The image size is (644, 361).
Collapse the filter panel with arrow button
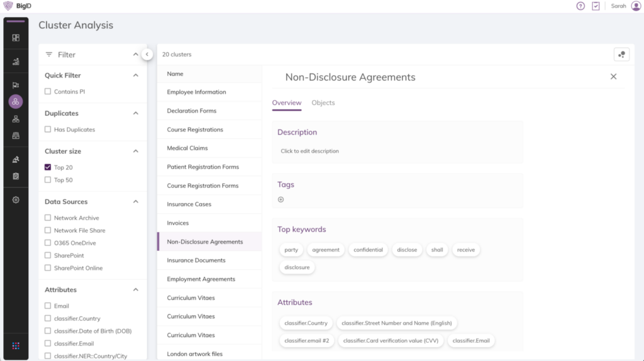point(147,55)
